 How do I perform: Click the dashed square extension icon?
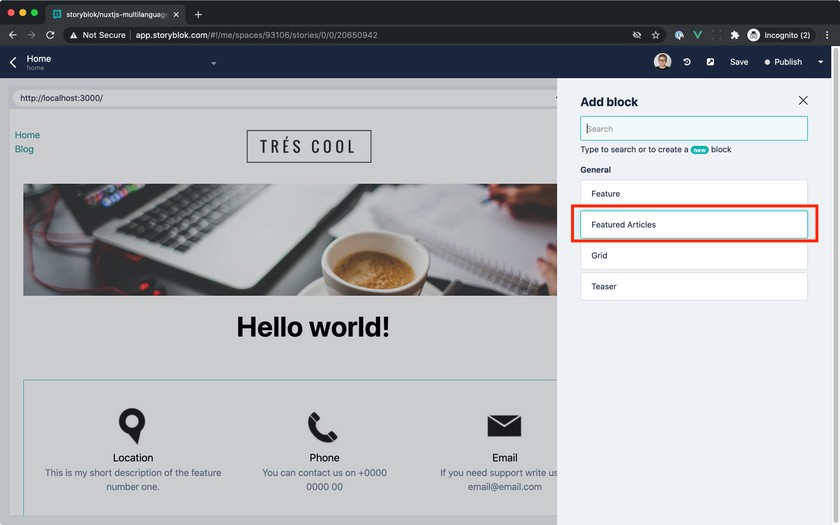point(716,35)
